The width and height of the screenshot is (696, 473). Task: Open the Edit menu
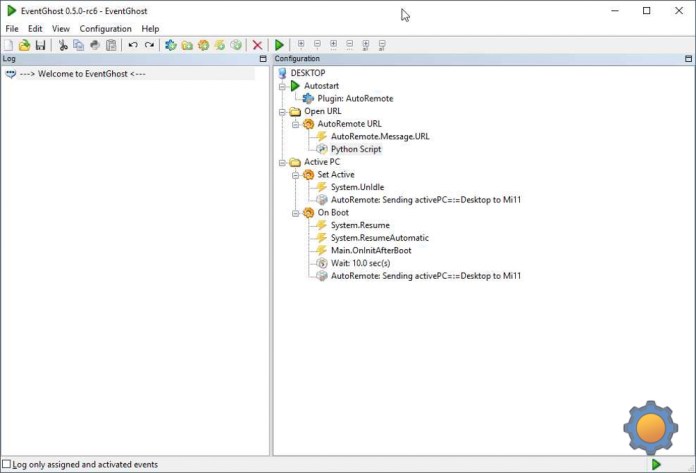[x=35, y=29]
